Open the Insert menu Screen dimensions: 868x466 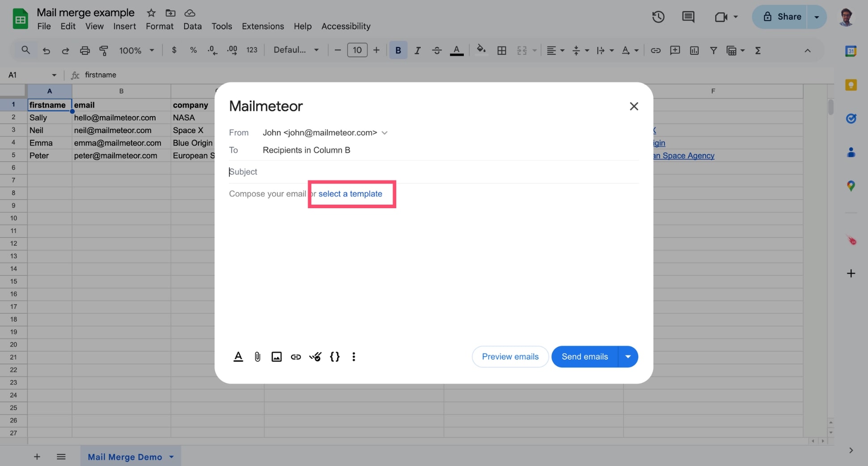pos(124,26)
